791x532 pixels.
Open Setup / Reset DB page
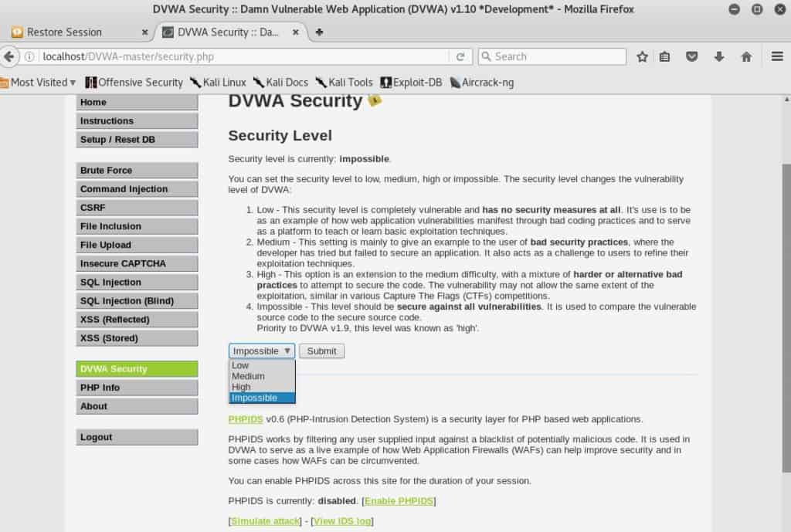tap(137, 139)
